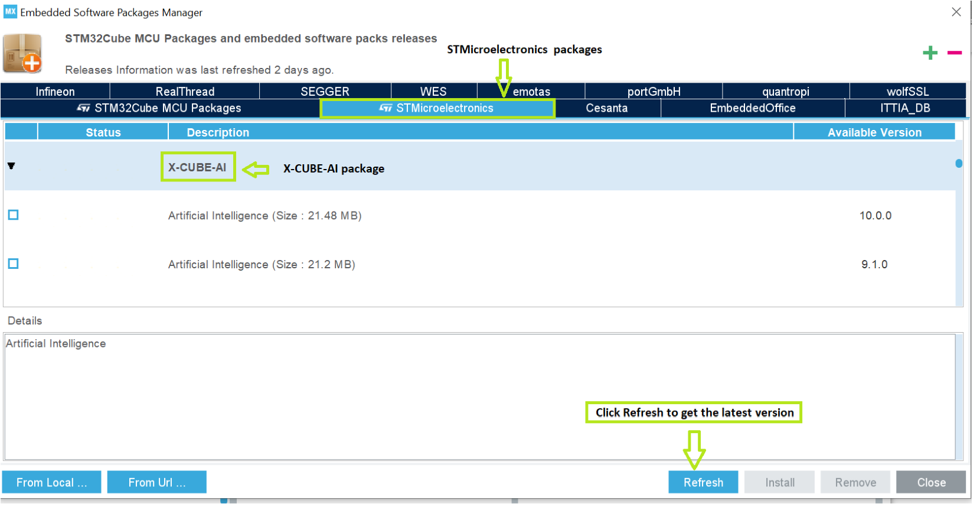Open the STM32Cube MCU Packages tab
This screenshot has height=507, width=980.
click(160, 108)
